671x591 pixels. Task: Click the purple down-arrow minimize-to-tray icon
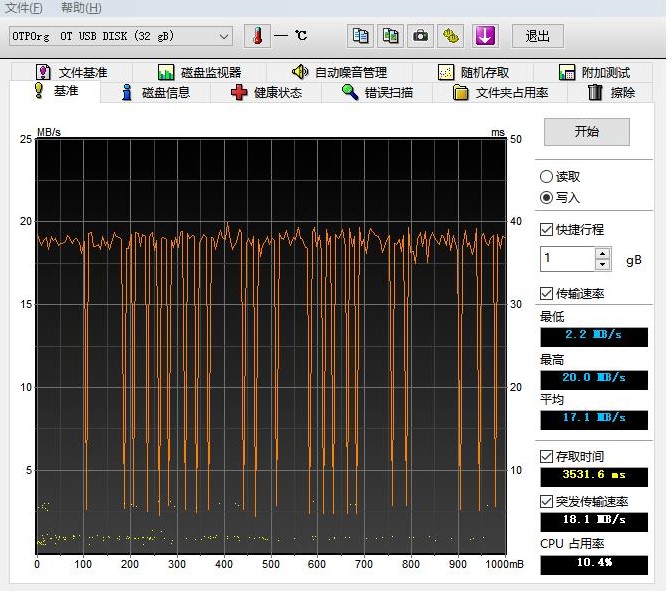[485, 36]
